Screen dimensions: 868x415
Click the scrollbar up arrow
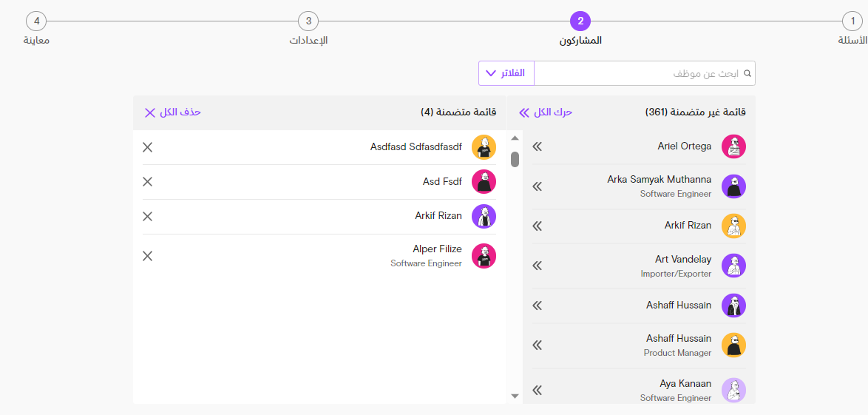[515, 138]
